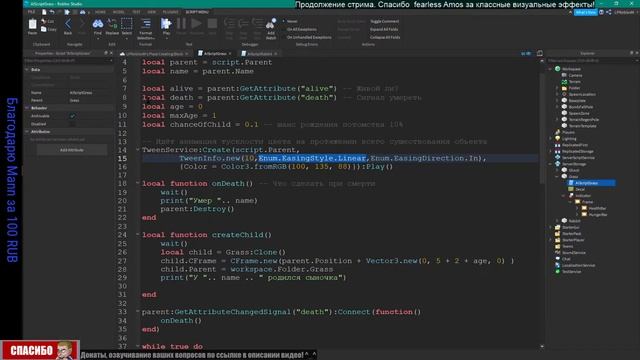Click the Resume triangle icon
Screen dimensions: 640x360
(x=196, y=24)
